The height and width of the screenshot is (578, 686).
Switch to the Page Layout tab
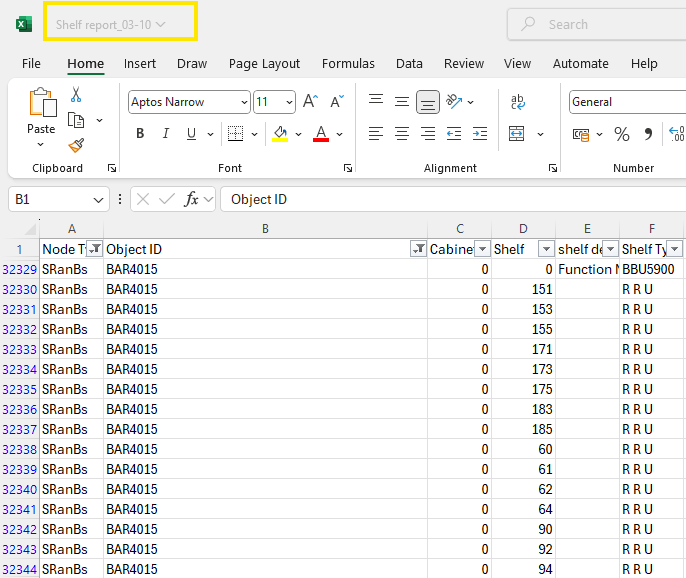[x=264, y=63]
